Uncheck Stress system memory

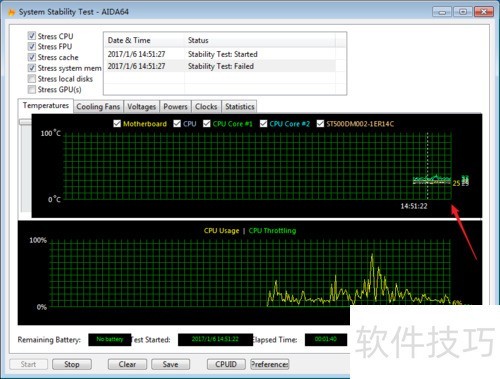(x=32, y=68)
